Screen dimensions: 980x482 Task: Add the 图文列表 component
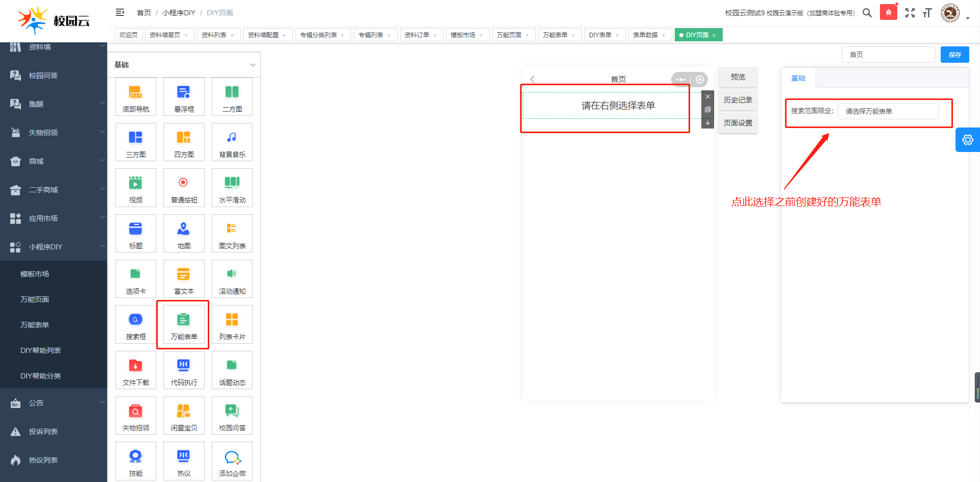tap(232, 234)
